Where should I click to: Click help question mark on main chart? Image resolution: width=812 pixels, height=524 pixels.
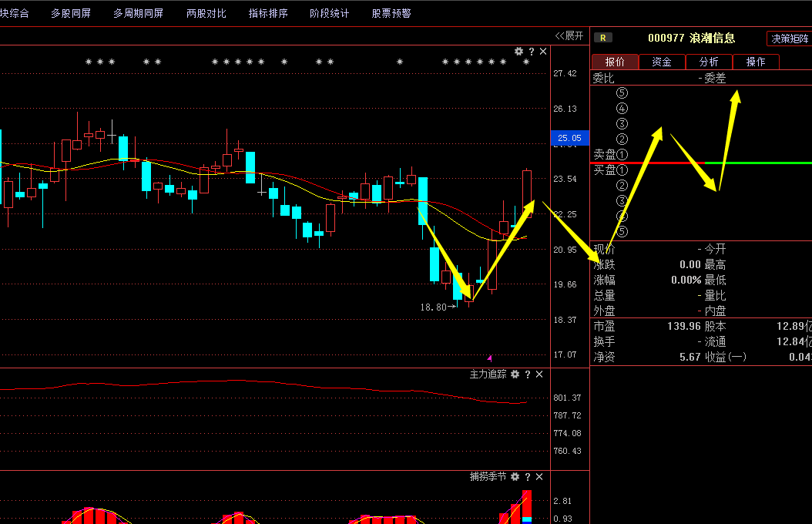[x=531, y=52]
